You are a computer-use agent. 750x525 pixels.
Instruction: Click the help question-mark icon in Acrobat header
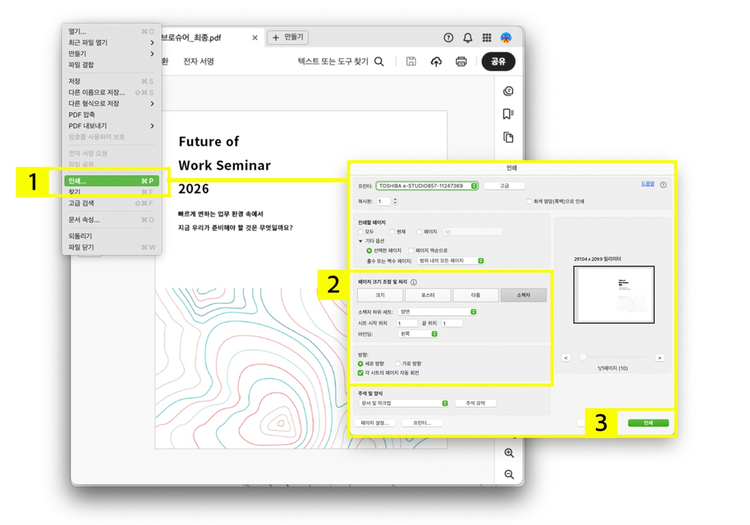point(448,37)
